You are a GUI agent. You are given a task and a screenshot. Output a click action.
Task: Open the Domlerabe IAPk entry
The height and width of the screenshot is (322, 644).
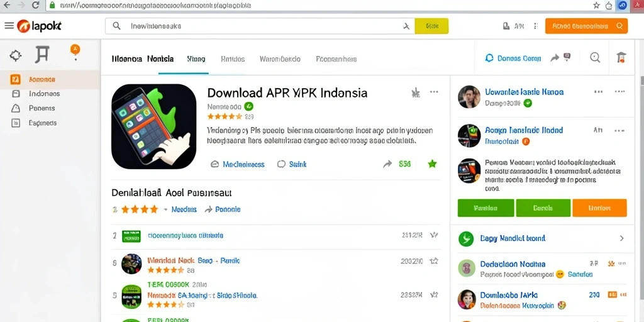click(508, 296)
